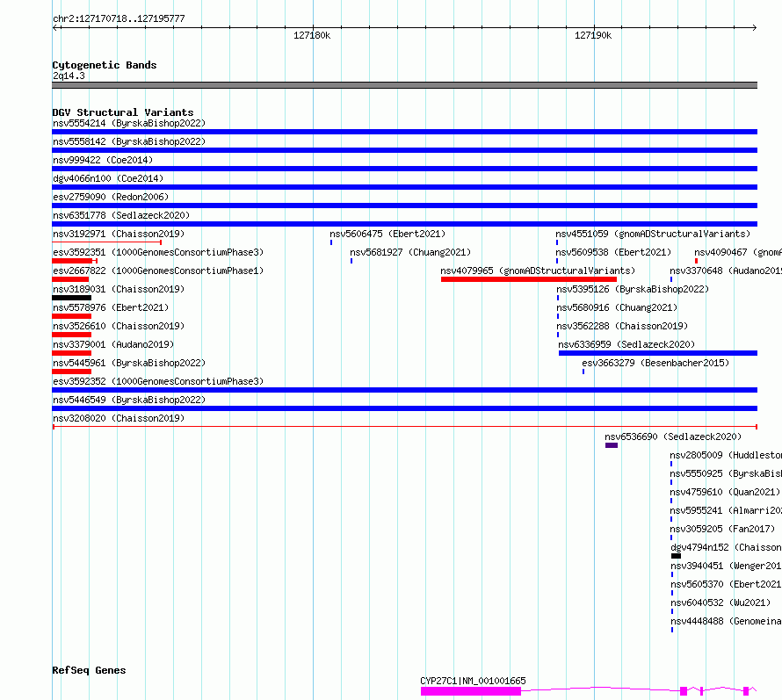
Task: Click the Cytogenetic Bands track title
Action: (105, 65)
